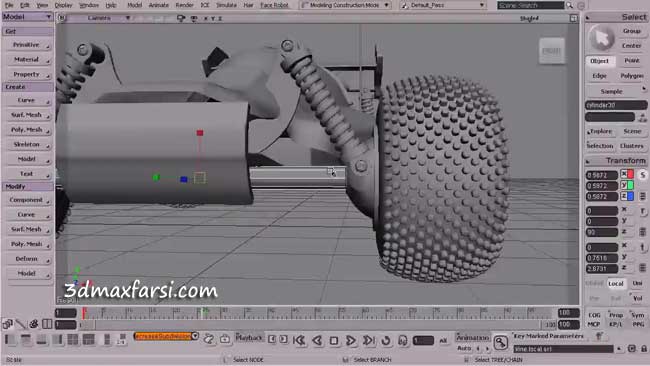The width and height of the screenshot is (650, 366).
Task: Click the camera icon in viewport bar
Action: pyautogui.click(x=181, y=18)
